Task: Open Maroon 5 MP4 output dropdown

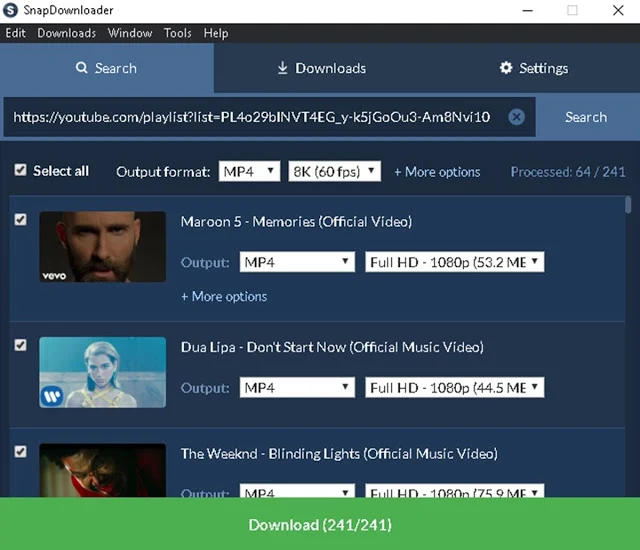Action: coord(297,262)
